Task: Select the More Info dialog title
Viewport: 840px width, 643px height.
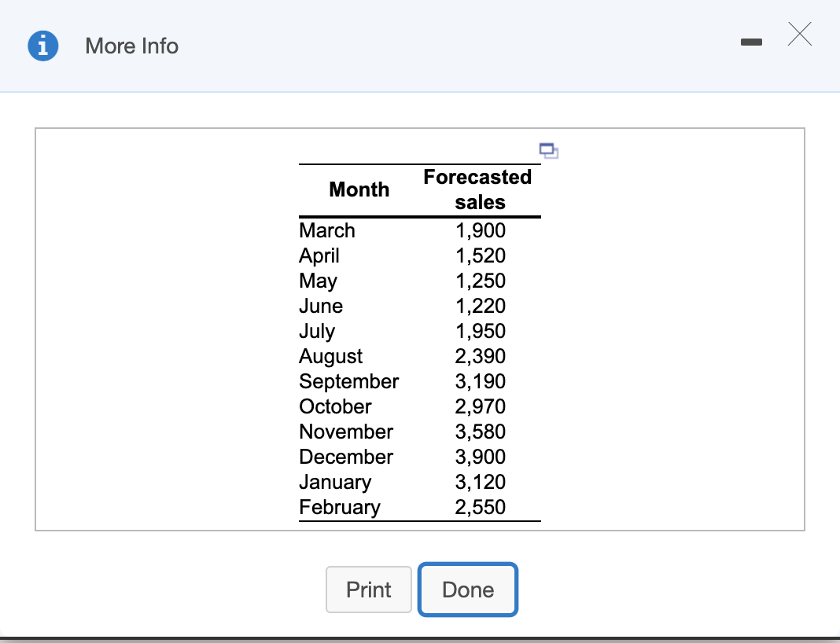Action: [x=131, y=46]
